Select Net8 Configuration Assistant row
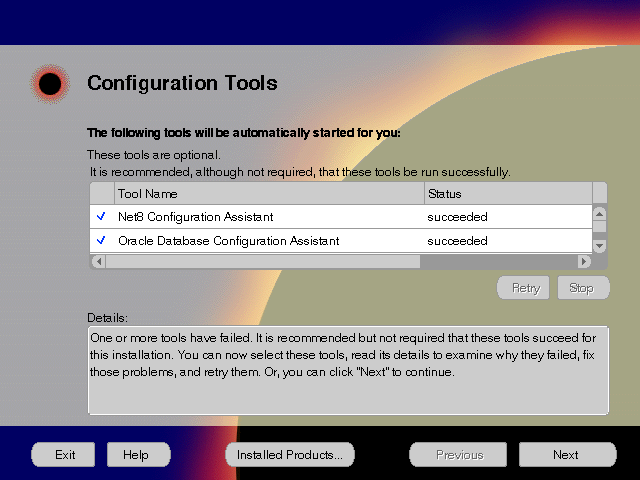Viewport: 640px width, 480px height. [x=341, y=217]
